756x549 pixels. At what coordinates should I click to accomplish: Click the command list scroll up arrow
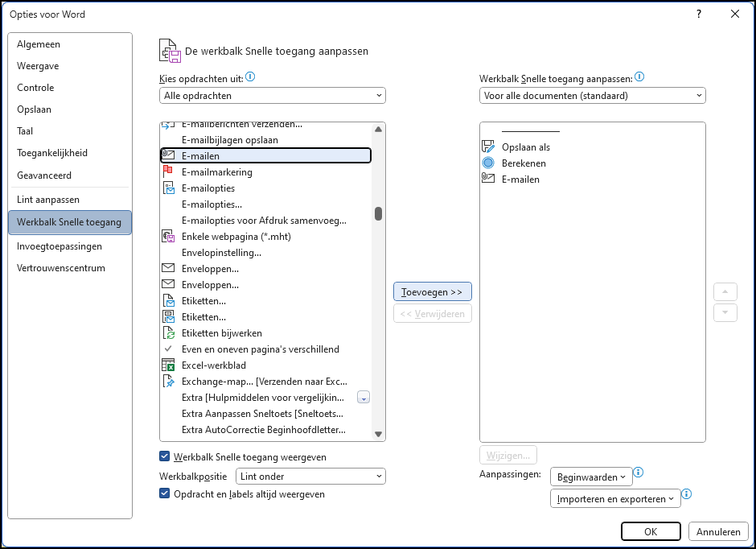pos(379,130)
